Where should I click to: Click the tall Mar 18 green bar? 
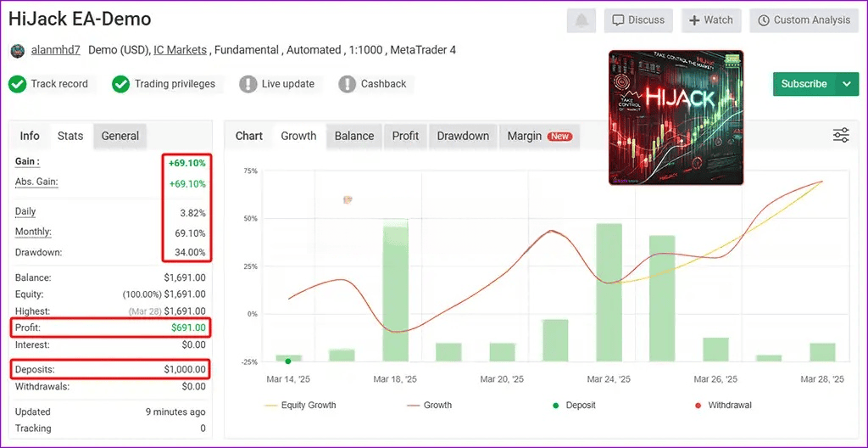click(395, 290)
